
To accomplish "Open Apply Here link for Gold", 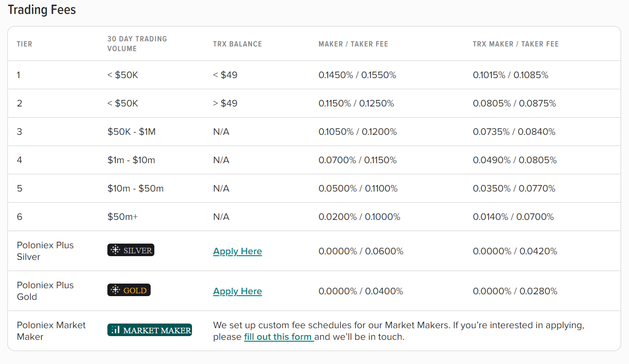I will [x=238, y=291].
